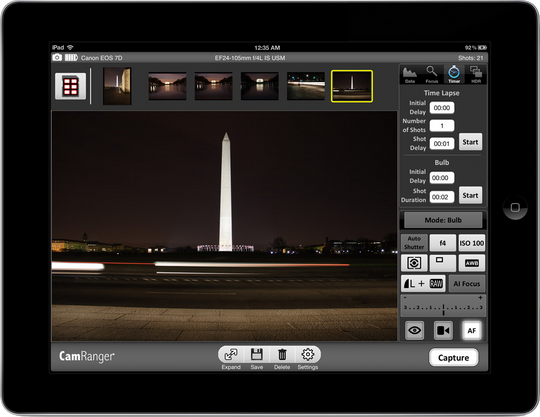The height and width of the screenshot is (417, 540).
Task: Open the Mode: Bulb selector
Action: pos(443,220)
